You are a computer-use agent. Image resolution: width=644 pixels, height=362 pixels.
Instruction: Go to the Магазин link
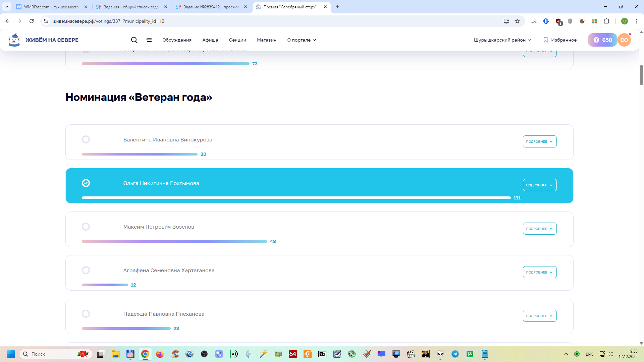pyautogui.click(x=267, y=40)
